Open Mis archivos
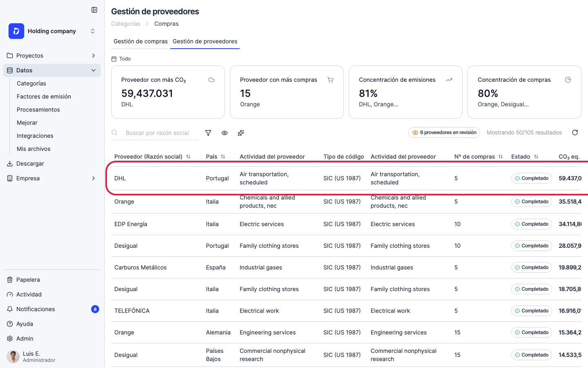The width and height of the screenshot is (588, 368). [x=33, y=149]
